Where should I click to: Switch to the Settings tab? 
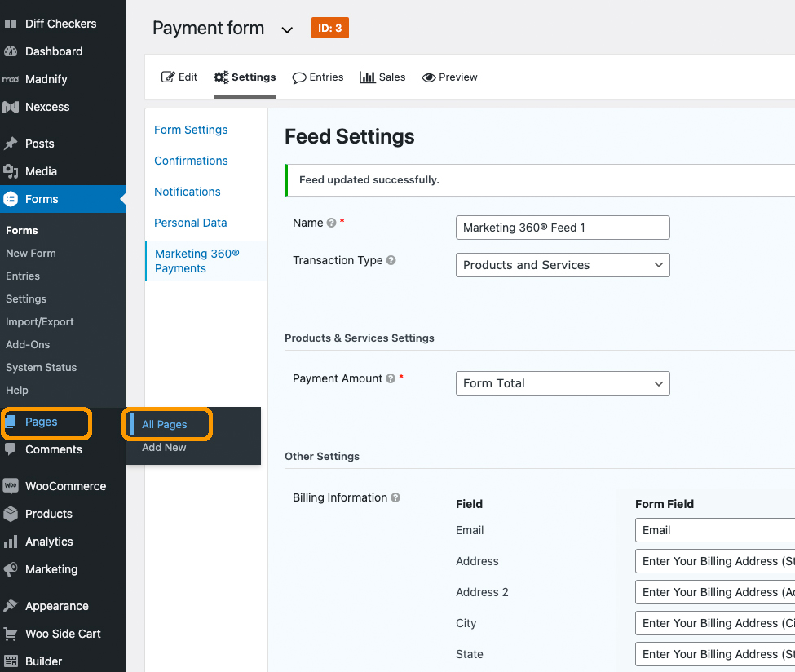tap(245, 77)
